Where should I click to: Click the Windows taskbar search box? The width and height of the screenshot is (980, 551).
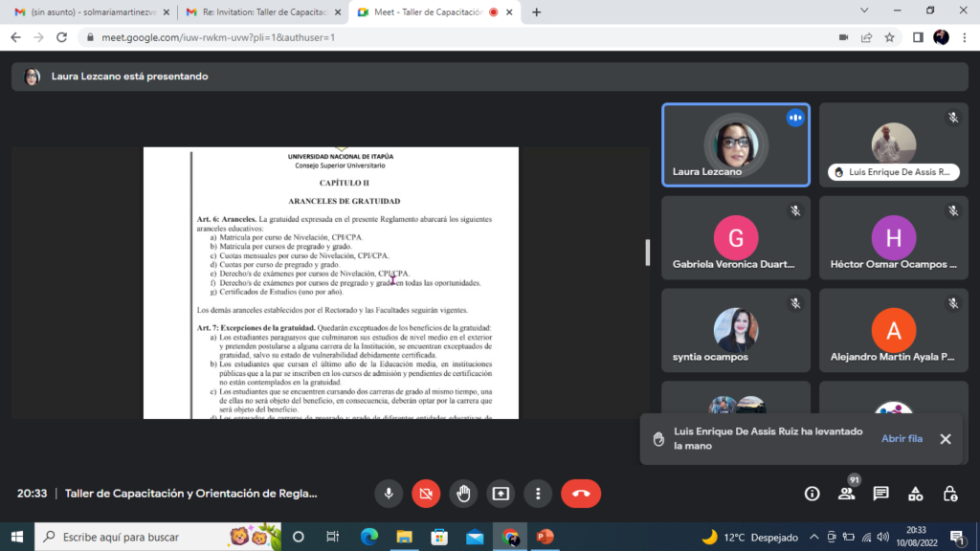pyautogui.click(x=158, y=537)
